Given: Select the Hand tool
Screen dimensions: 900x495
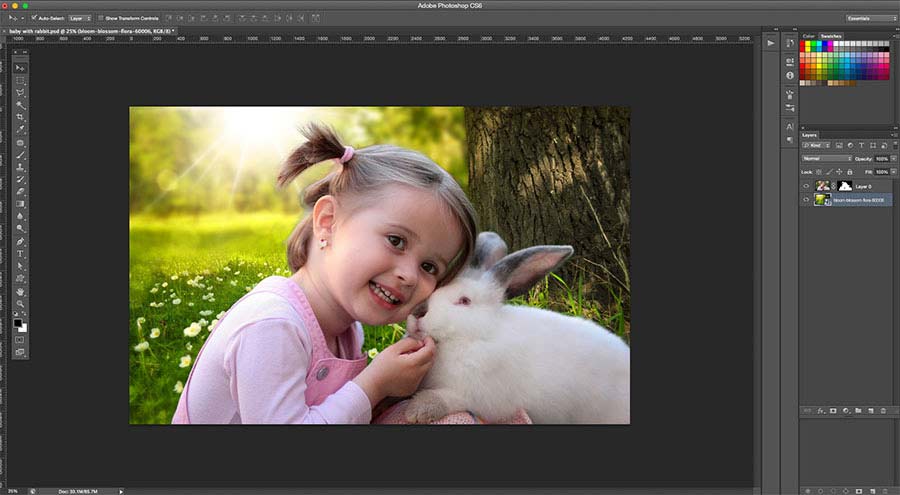Looking at the screenshot, I should click(x=20, y=291).
